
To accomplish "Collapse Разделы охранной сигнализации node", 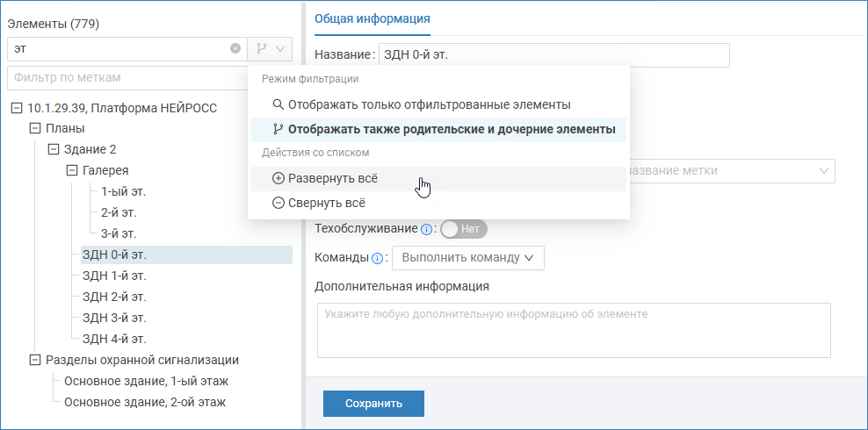I will click(35, 360).
